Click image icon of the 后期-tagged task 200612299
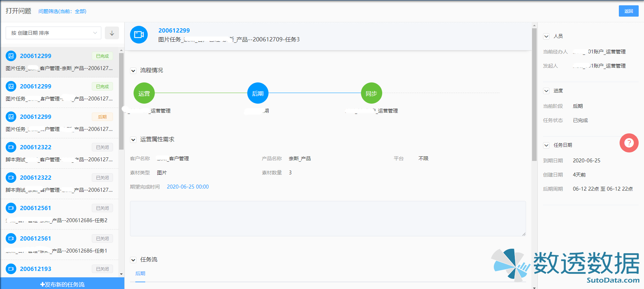Viewport: 644px width, 289px height. tap(11, 117)
